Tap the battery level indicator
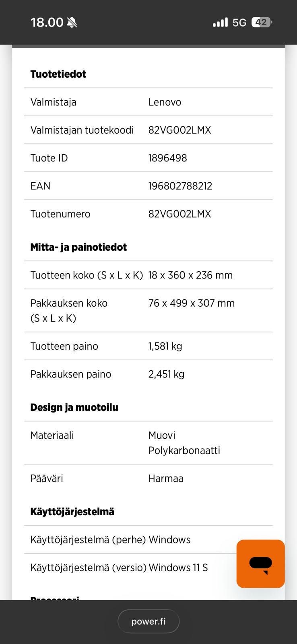This screenshot has height=644, width=297. pyautogui.click(x=261, y=23)
